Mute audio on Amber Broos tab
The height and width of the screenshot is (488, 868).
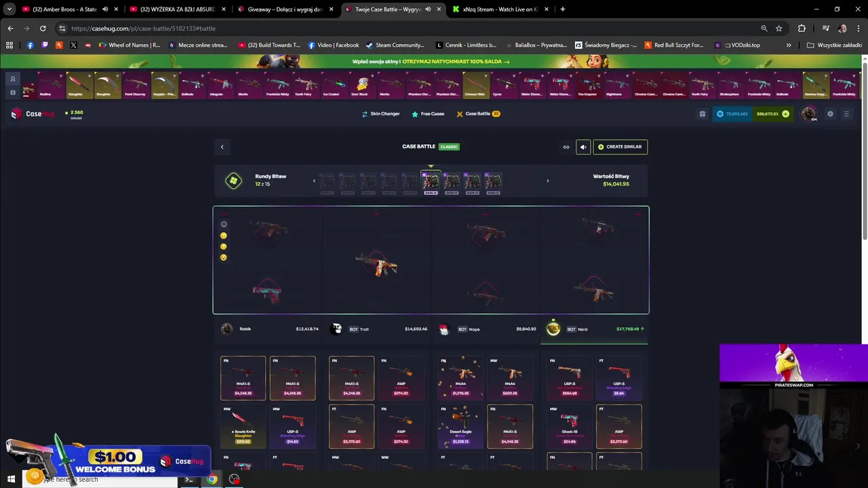pos(105,9)
